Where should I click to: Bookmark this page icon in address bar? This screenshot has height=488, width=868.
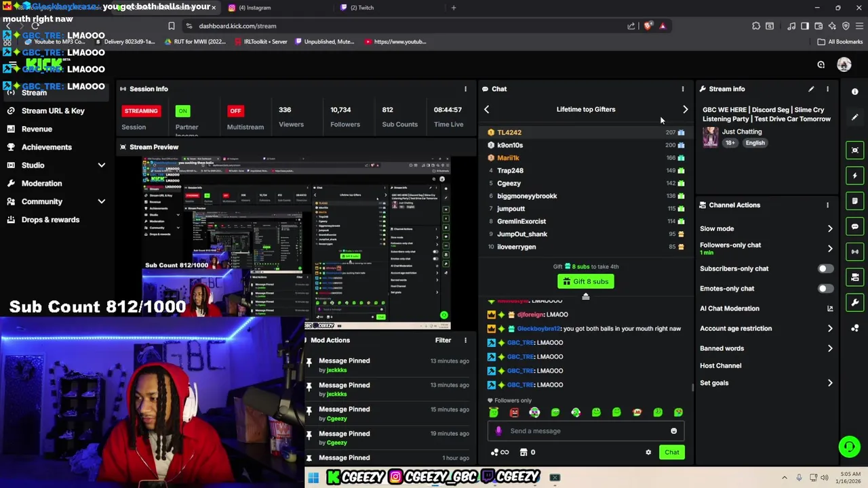(x=171, y=26)
